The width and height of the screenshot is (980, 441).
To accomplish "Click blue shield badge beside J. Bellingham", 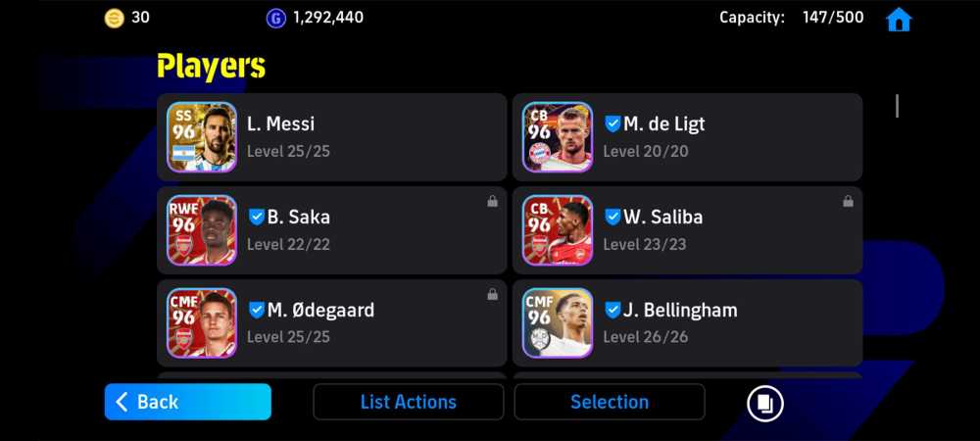I will [612, 310].
